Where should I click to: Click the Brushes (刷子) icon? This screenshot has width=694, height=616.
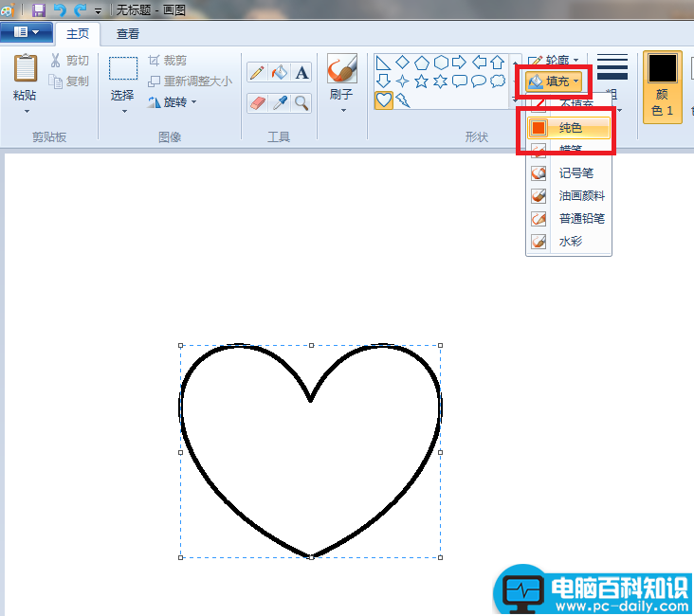pyautogui.click(x=341, y=68)
